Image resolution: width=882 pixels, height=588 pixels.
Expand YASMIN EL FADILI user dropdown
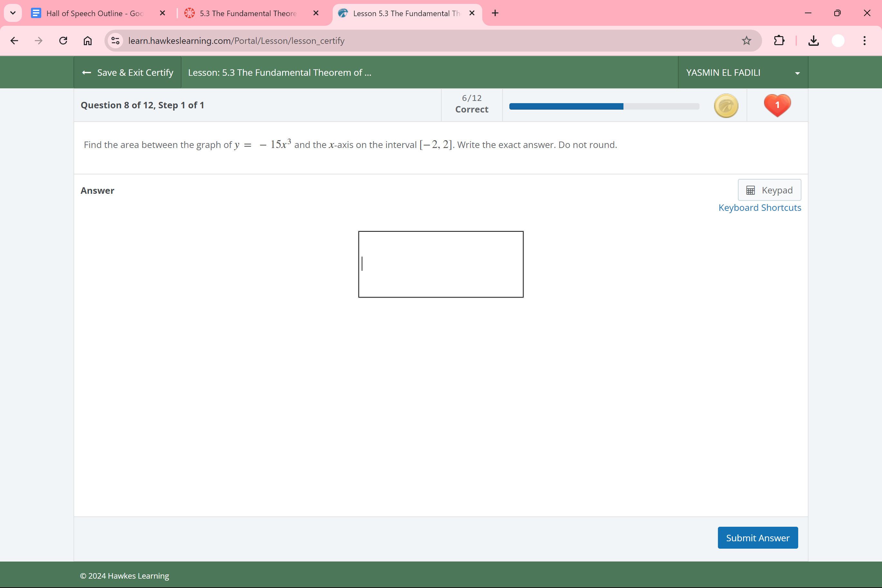coord(742,73)
